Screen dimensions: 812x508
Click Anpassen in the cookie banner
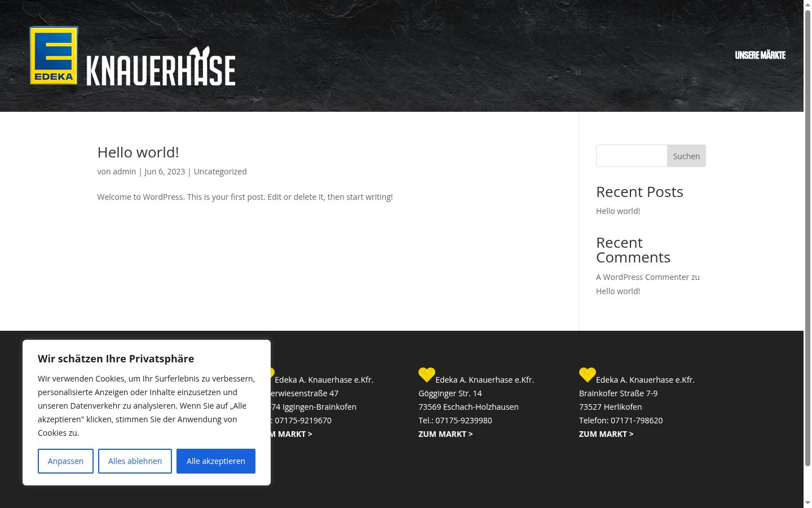click(x=65, y=461)
